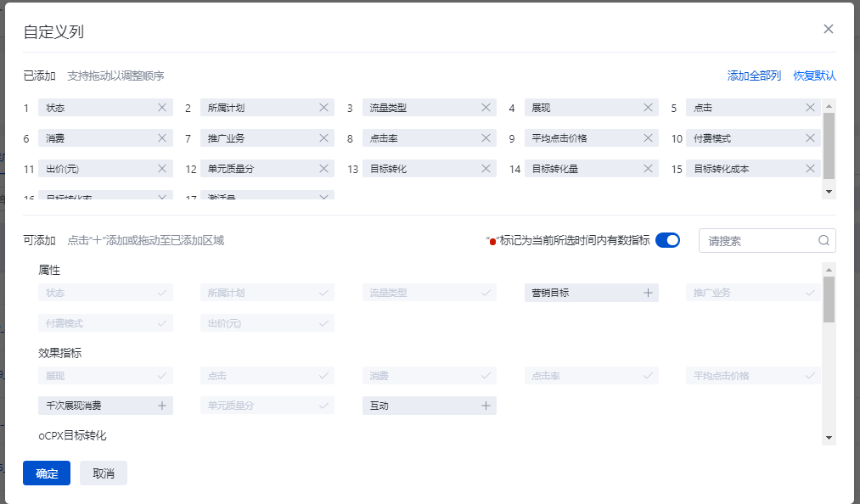Confirm with the 确定 button
860x504 pixels.
pos(47,473)
